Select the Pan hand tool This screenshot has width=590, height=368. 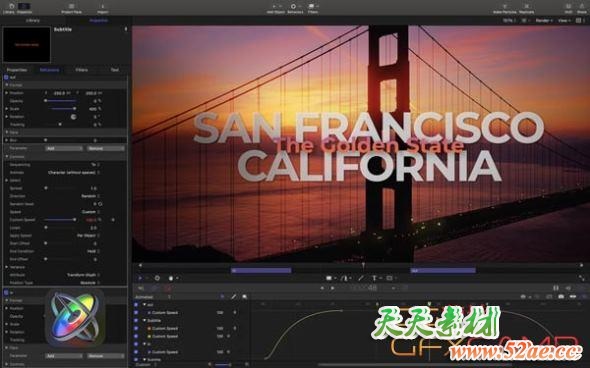(x=171, y=278)
